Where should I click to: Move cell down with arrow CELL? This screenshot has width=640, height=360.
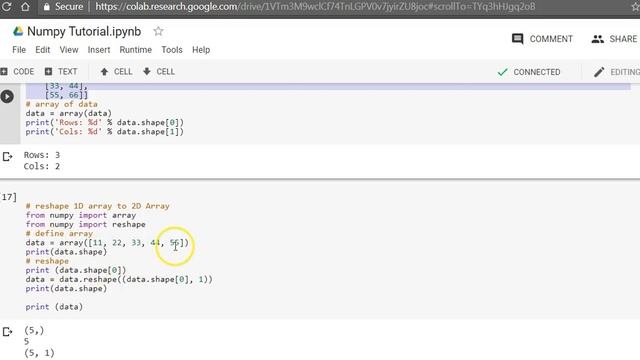pyautogui.click(x=159, y=71)
